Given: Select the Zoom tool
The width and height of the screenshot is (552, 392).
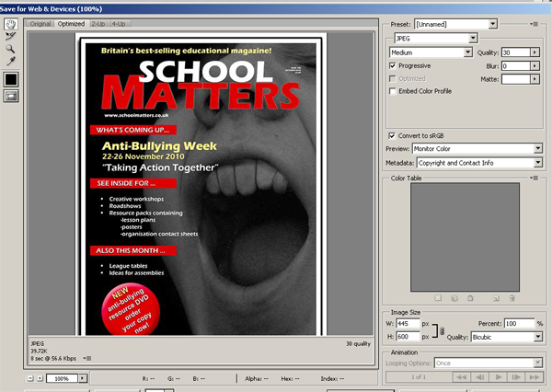Looking at the screenshot, I should pyautogui.click(x=10, y=49).
